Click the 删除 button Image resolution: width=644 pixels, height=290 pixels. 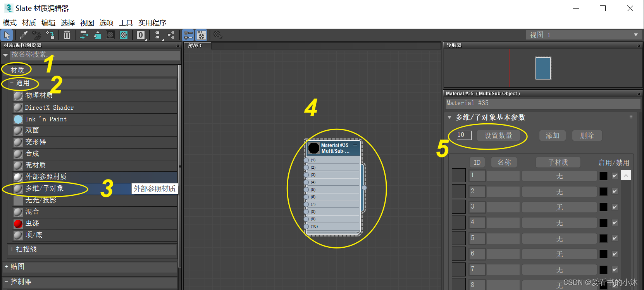[587, 135]
